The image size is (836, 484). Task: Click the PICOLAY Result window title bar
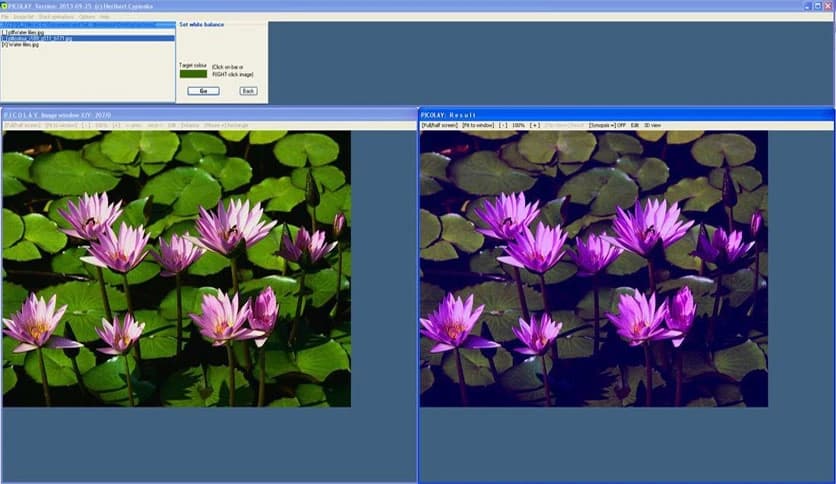626,115
